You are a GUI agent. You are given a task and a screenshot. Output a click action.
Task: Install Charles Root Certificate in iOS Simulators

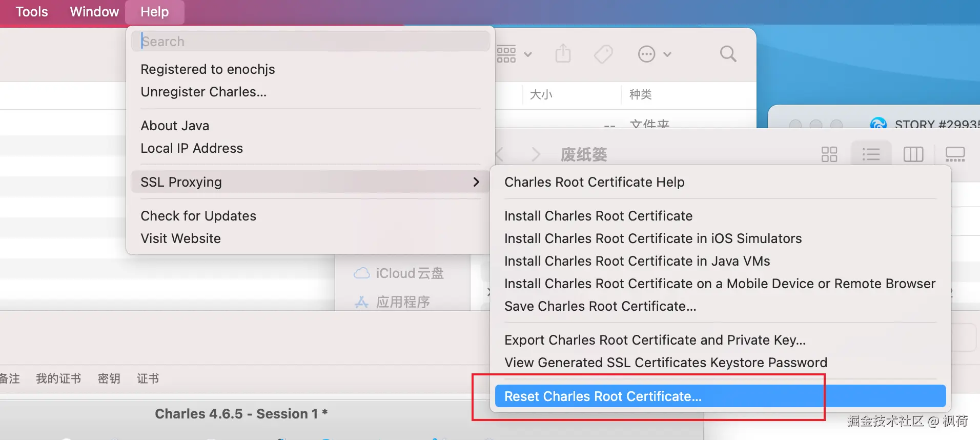pos(720,238)
